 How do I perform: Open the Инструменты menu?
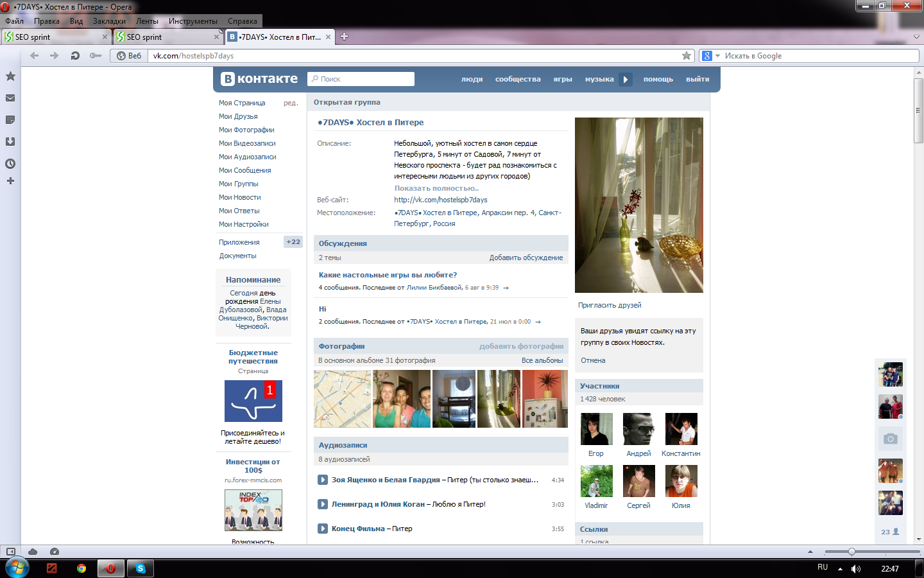click(193, 21)
